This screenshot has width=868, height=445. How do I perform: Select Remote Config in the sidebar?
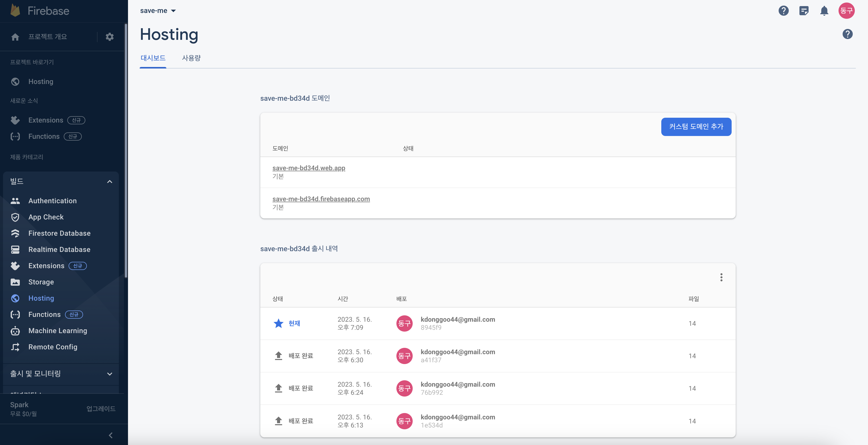53,347
